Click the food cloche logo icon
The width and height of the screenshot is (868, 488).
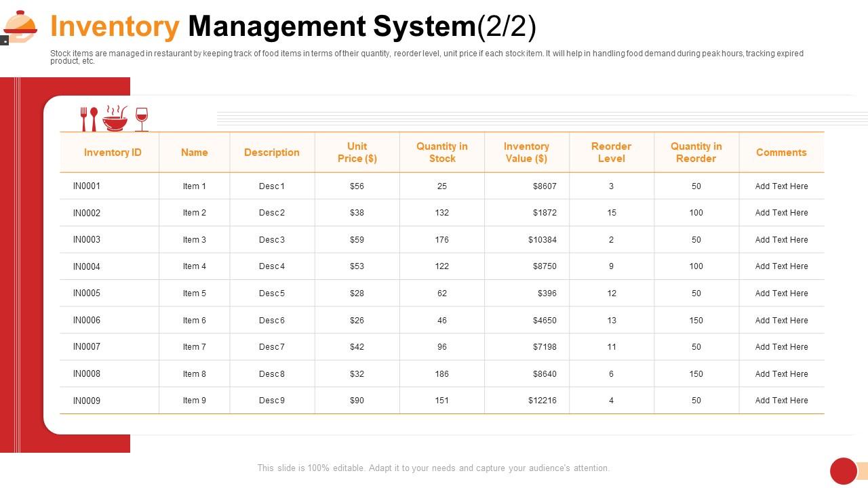20,26
